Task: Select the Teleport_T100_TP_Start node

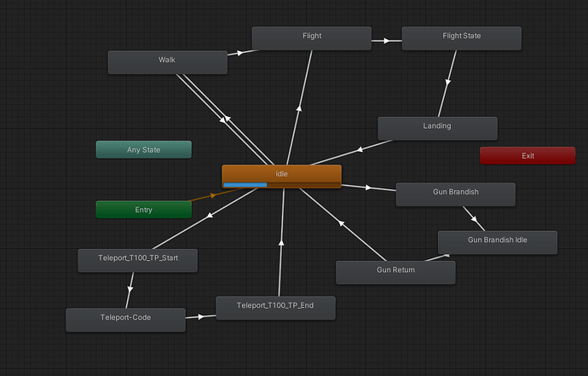Action: 137,260
